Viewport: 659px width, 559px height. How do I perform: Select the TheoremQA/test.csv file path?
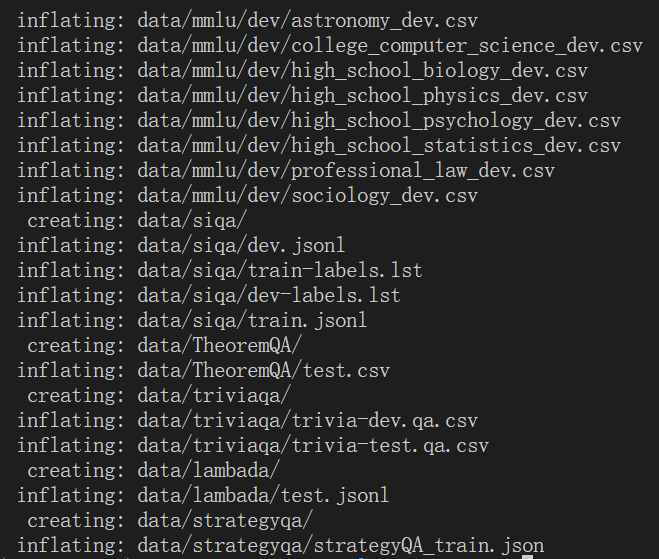point(263,371)
